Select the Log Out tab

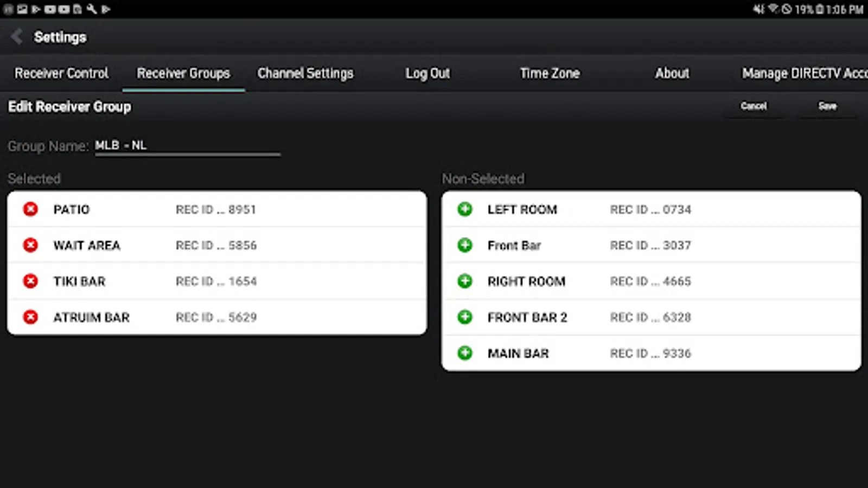point(427,73)
